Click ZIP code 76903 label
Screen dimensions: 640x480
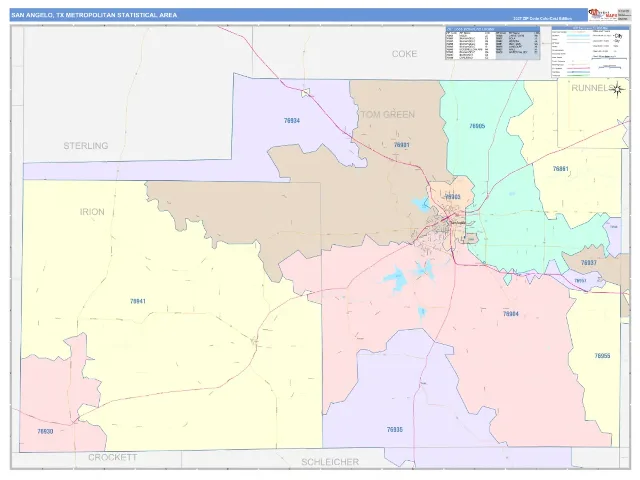click(x=452, y=197)
